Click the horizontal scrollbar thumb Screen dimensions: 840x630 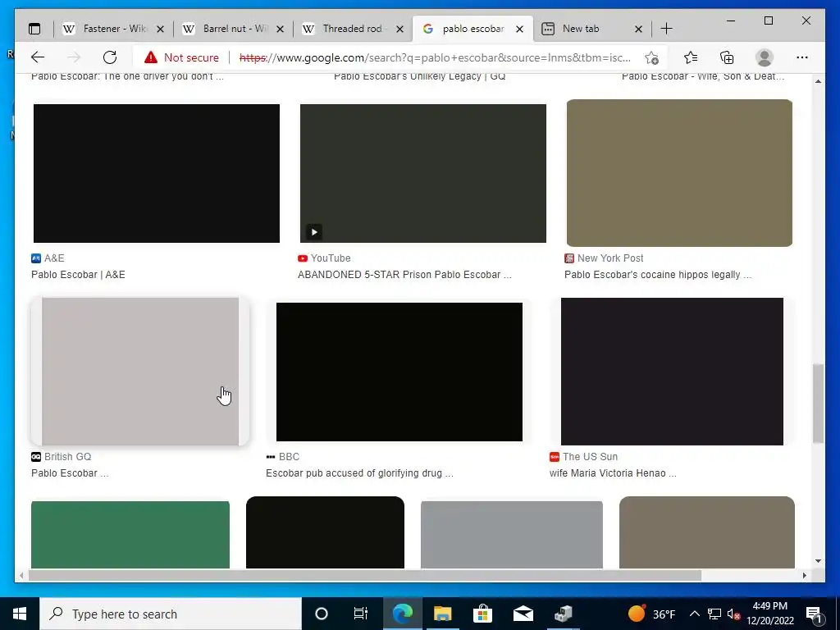365,575
